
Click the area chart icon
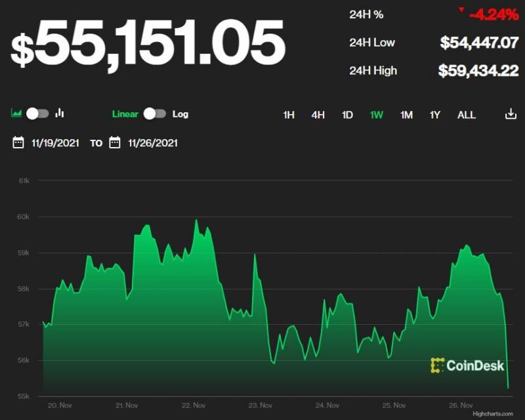(16, 114)
